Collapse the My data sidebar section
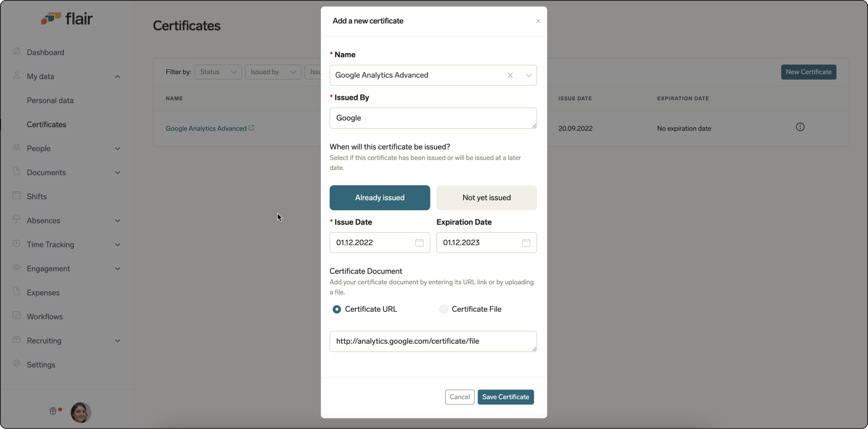 pyautogui.click(x=118, y=76)
